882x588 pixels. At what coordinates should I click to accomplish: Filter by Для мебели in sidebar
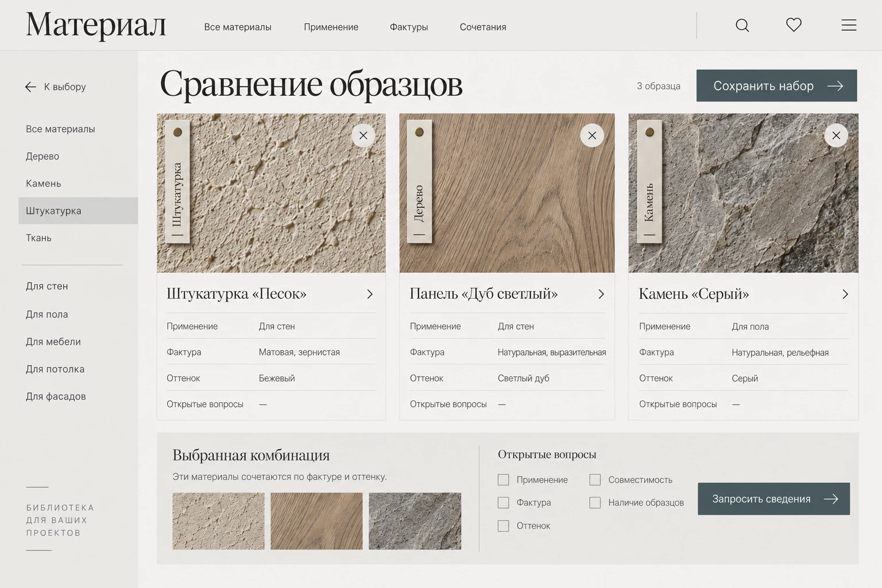point(53,342)
